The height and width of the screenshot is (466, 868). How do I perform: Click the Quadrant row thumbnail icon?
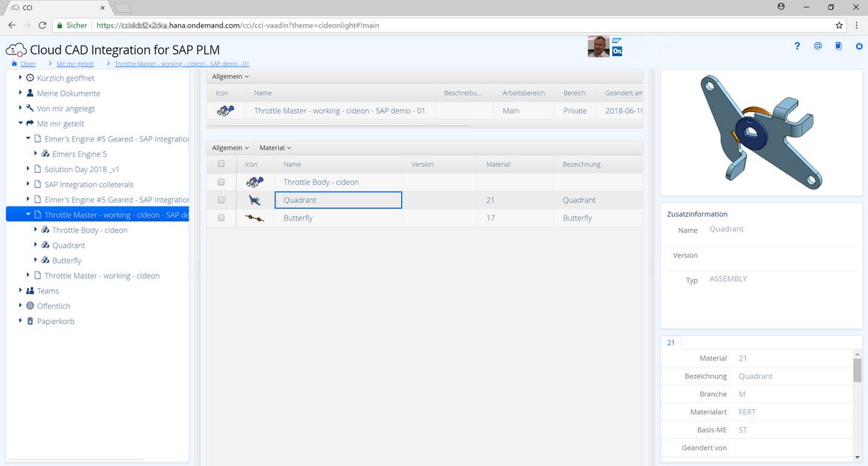tap(254, 200)
